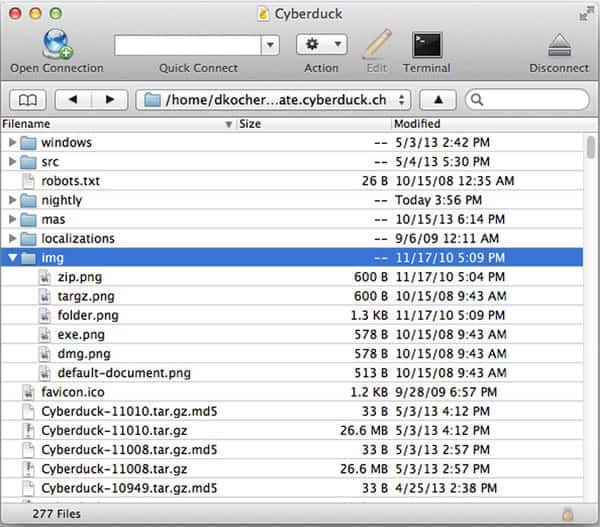Viewport: 600px width, 527px height.
Task: Expand the nightly folder
Action: (12, 200)
